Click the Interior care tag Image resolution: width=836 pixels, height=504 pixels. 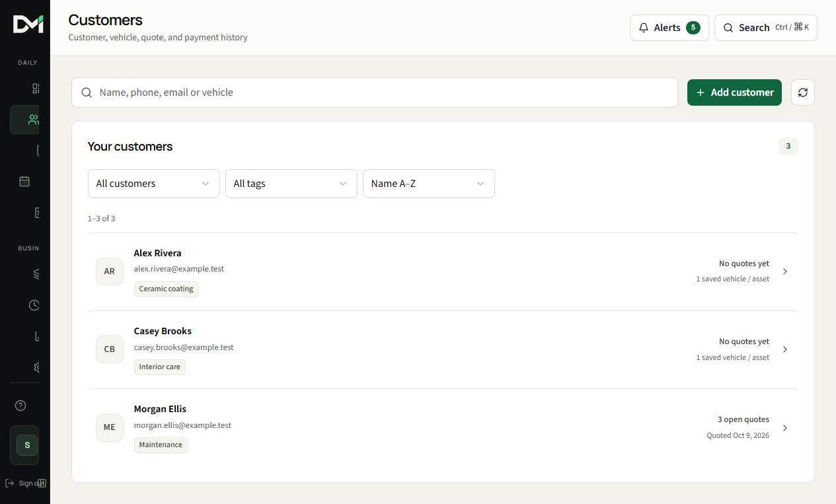[160, 367]
